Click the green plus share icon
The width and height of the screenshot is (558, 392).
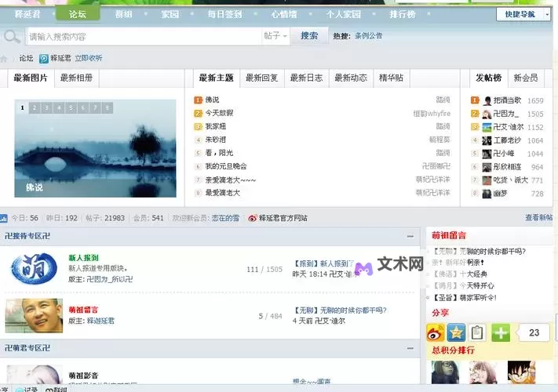[x=501, y=332]
